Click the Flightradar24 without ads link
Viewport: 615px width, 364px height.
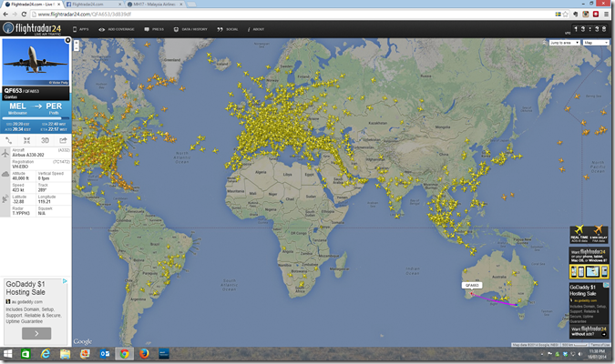[x=589, y=331]
